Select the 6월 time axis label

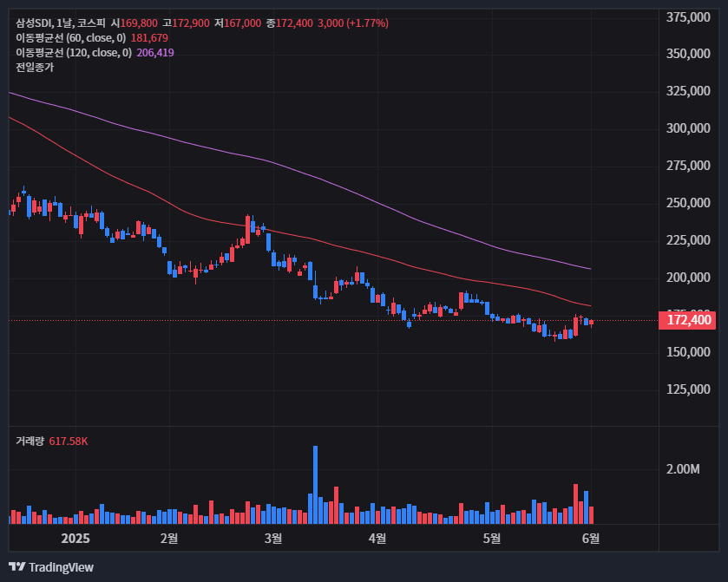coord(591,539)
